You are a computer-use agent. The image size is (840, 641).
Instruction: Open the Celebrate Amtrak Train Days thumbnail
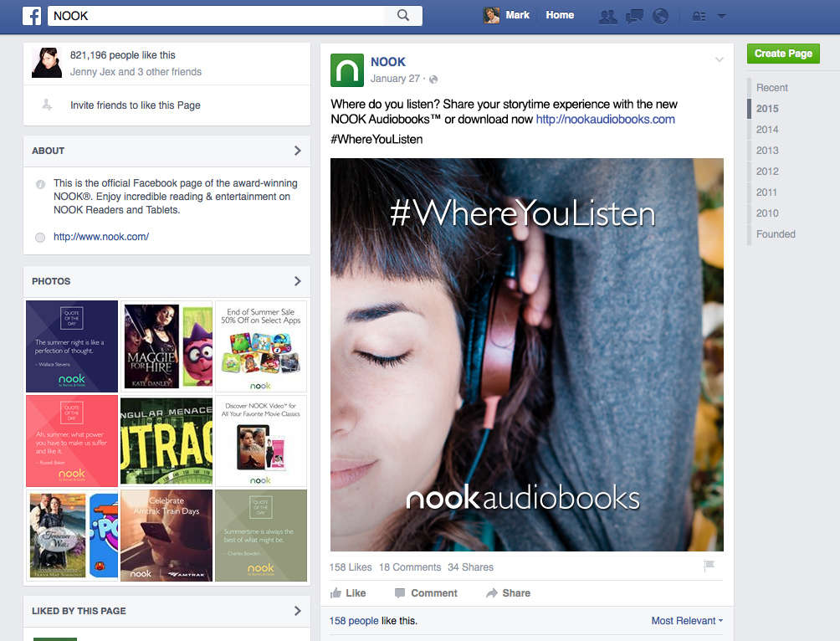click(166, 536)
